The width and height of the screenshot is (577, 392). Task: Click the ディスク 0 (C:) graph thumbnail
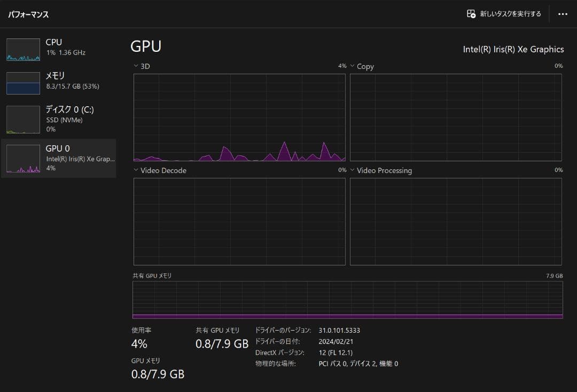point(23,119)
